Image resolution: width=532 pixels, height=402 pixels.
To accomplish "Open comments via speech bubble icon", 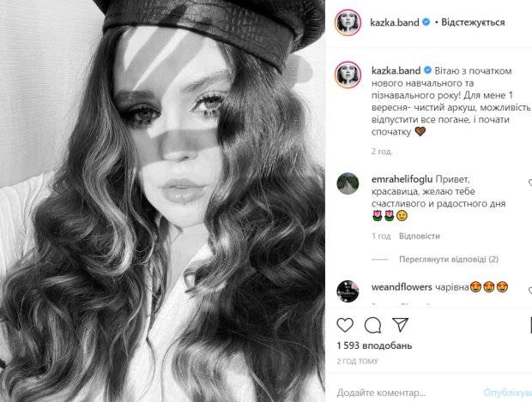I will point(372,326).
